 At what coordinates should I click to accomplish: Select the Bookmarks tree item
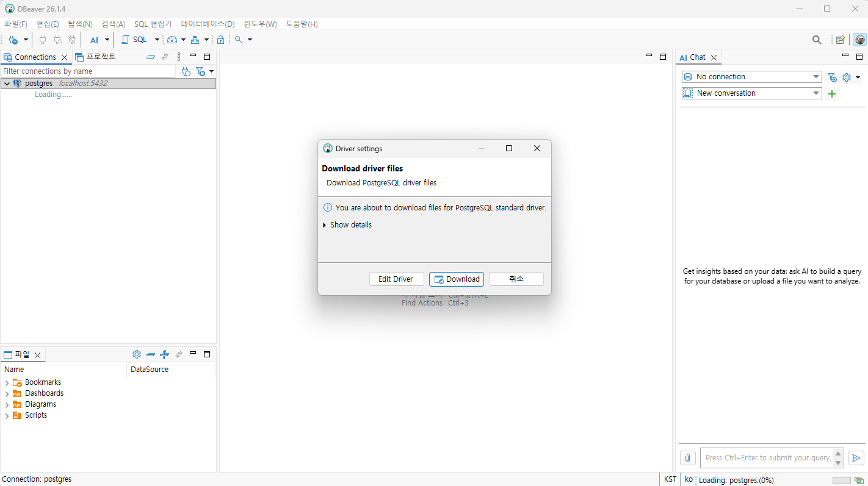coord(43,382)
